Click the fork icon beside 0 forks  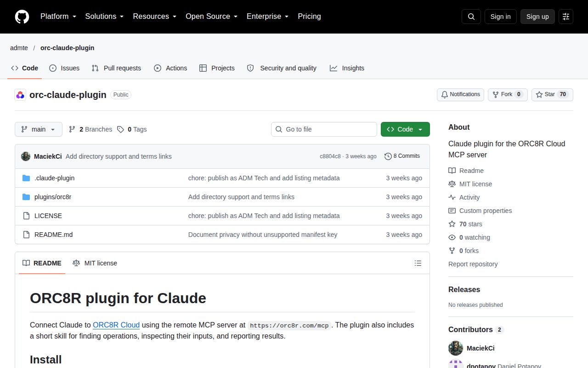pos(452,251)
